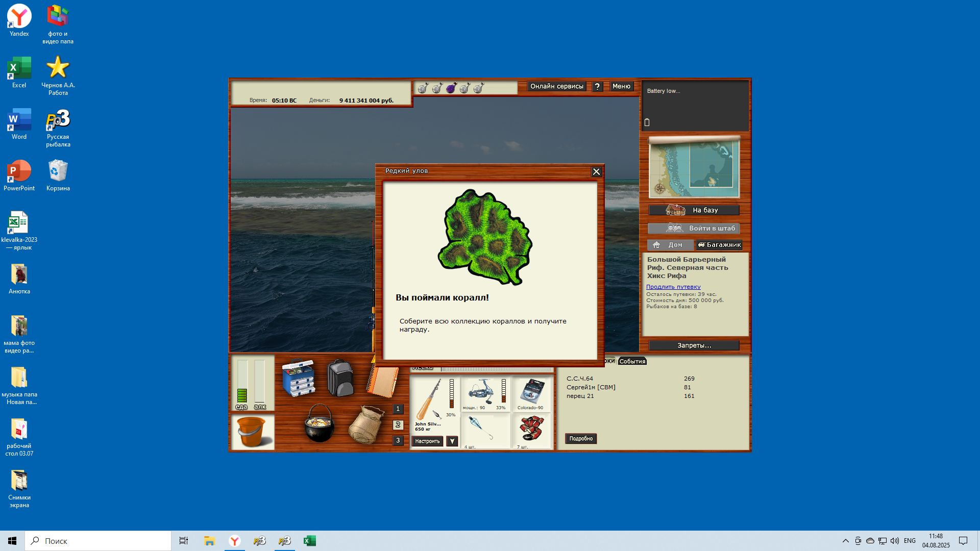Image resolution: width=980 pixels, height=551 pixels.
Task: Open the fish keepnet
Action: tap(366, 425)
